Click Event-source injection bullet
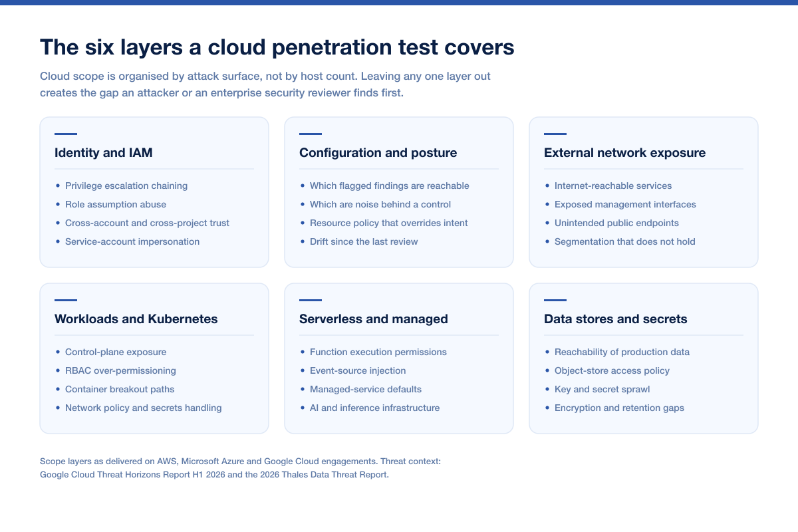798x532 pixels. click(x=358, y=371)
